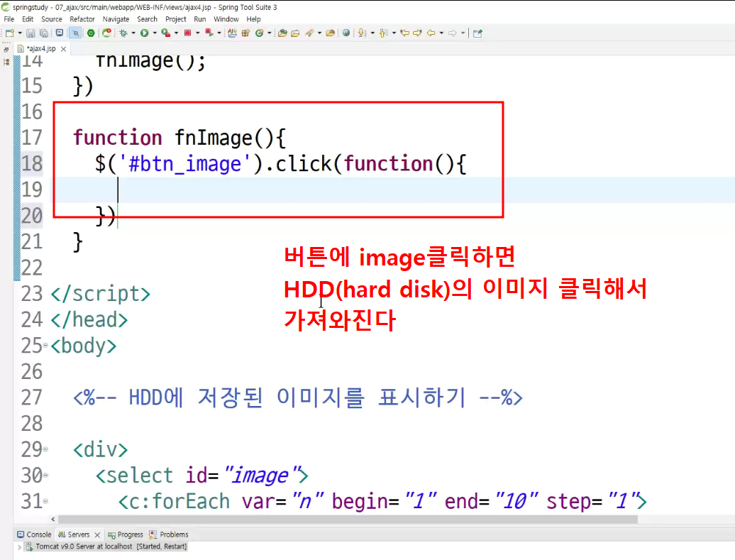Image resolution: width=735 pixels, height=560 pixels.
Task: Open the Help menu
Action: [x=253, y=19]
